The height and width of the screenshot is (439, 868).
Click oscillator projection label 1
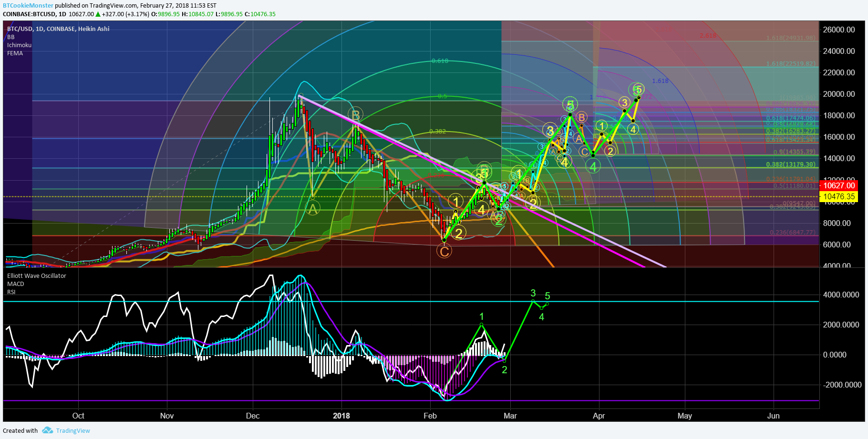(482, 316)
